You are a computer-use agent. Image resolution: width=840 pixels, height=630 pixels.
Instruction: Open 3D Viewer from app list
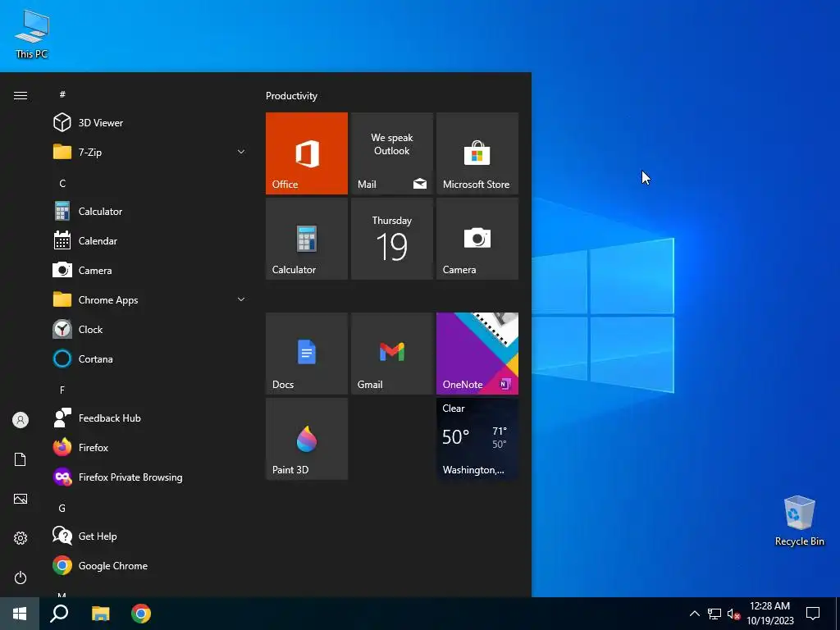click(150, 123)
